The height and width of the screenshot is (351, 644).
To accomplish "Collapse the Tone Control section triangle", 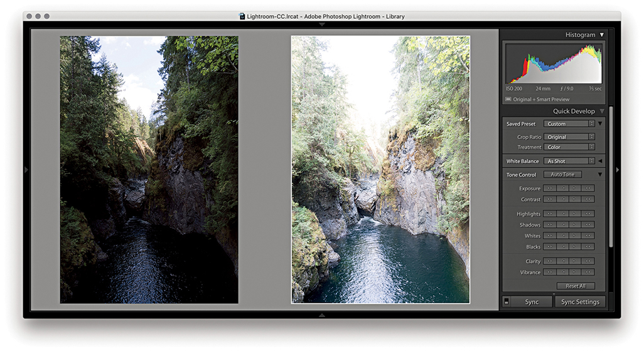I will click(600, 175).
